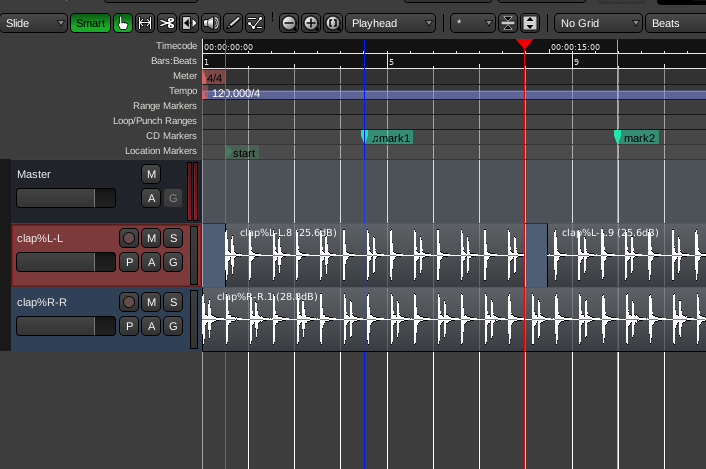This screenshot has height=469, width=706.
Task: Mute the clap%L-L track
Action: pos(151,238)
